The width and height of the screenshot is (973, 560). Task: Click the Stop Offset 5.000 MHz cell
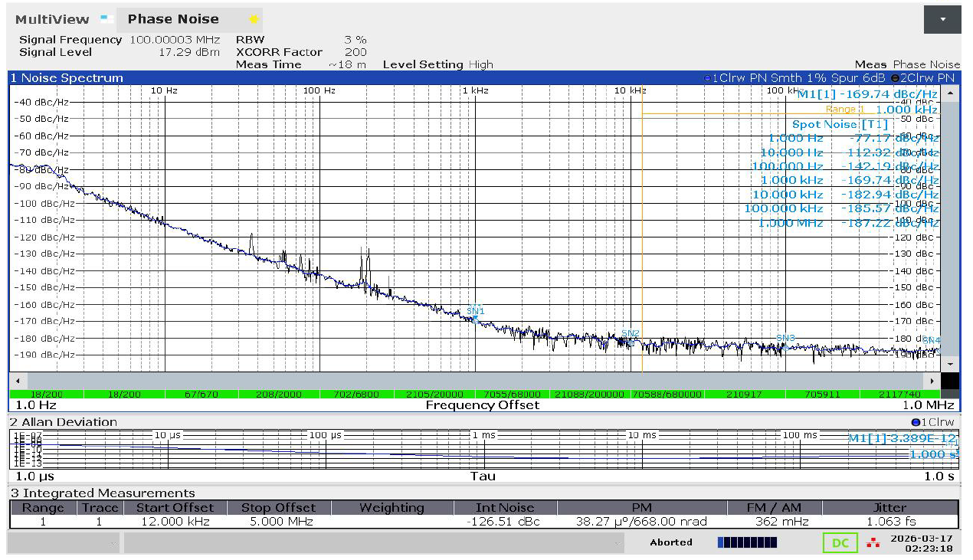(x=278, y=522)
